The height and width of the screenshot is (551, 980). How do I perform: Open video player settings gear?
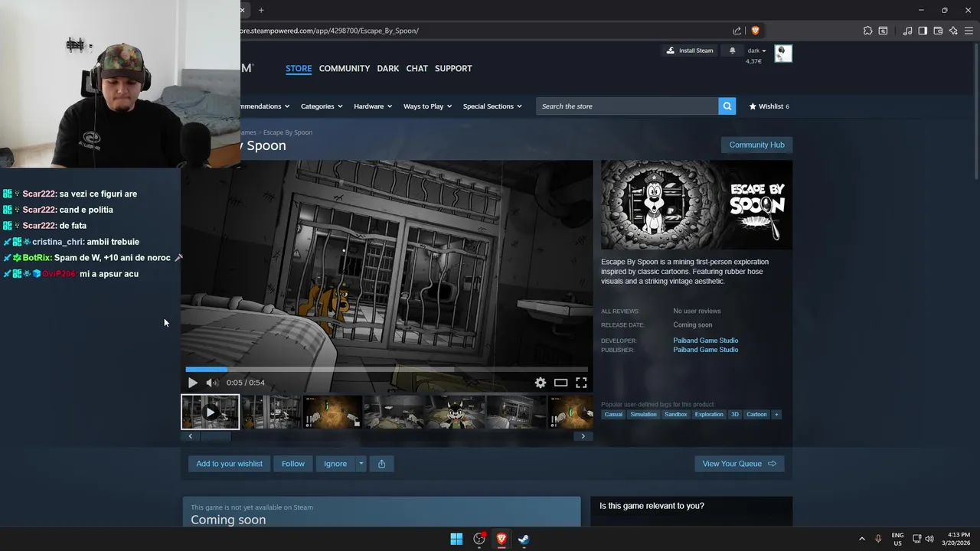click(541, 383)
